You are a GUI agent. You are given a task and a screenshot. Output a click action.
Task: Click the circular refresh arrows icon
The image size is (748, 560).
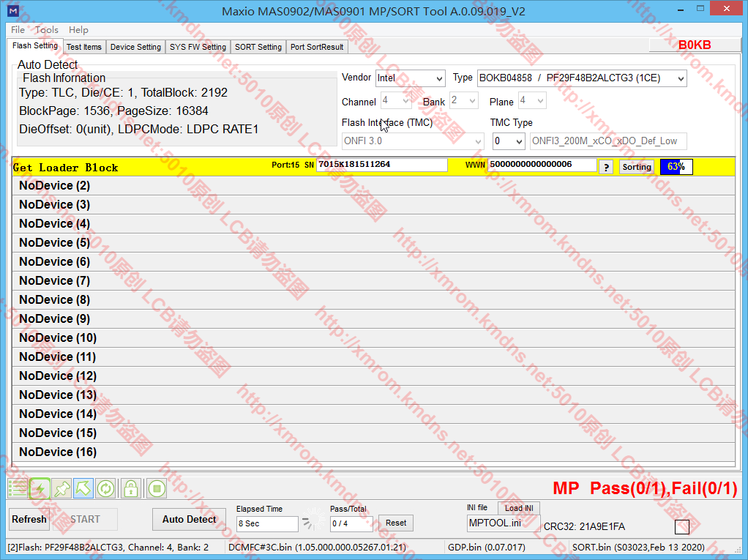pyautogui.click(x=105, y=488)
